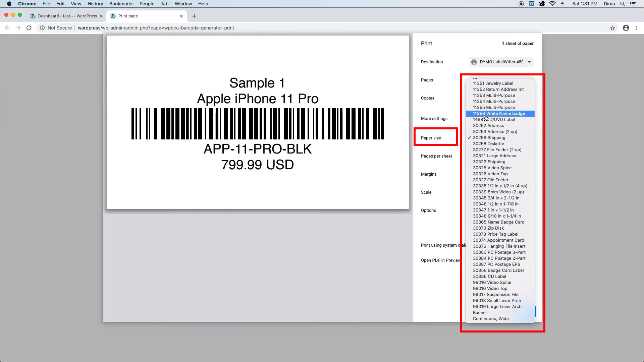Open the Chrome profile account icon

click(x=626, y=28)
